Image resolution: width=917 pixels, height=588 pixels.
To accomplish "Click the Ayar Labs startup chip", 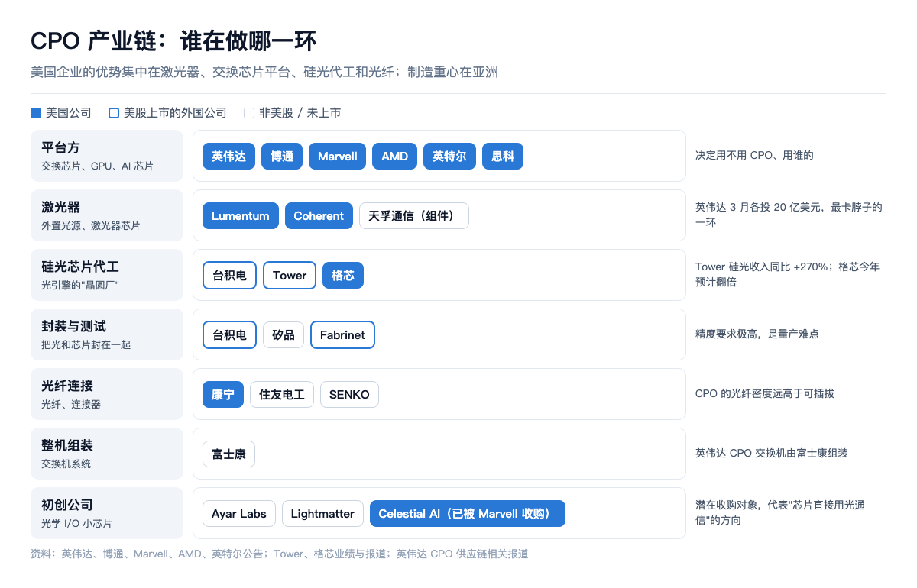I will click(x=239, y=513).
